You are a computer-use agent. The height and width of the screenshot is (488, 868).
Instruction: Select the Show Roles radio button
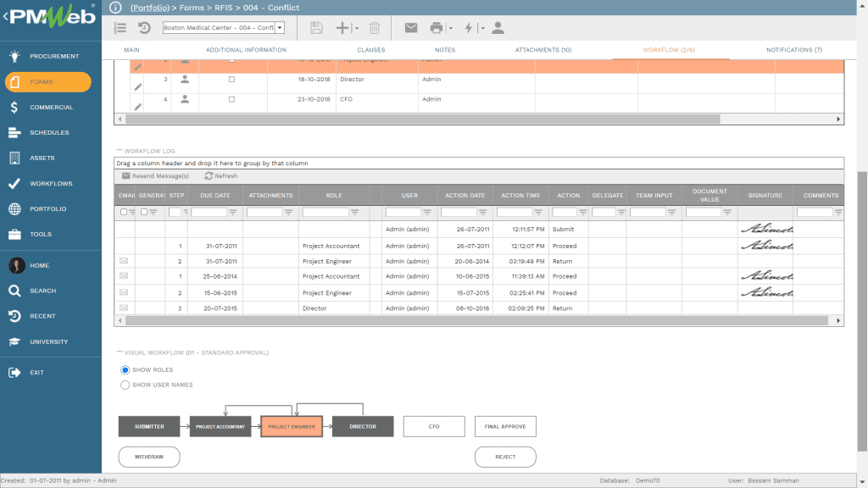125,369
